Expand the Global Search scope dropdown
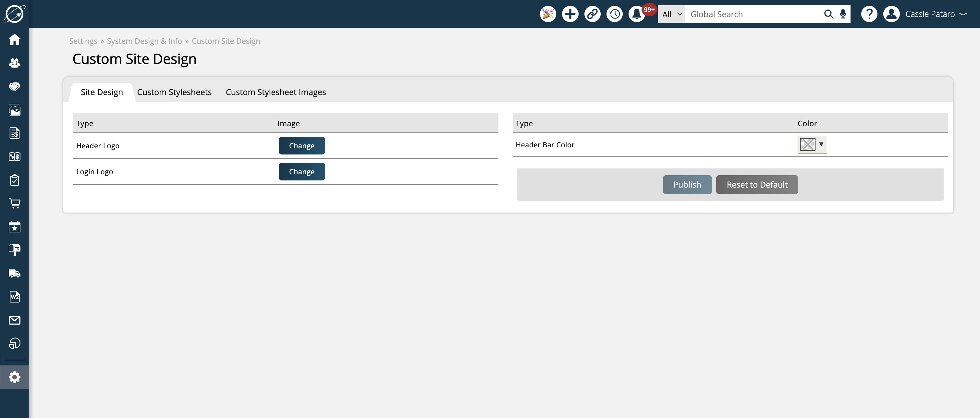 coord(672,14)
